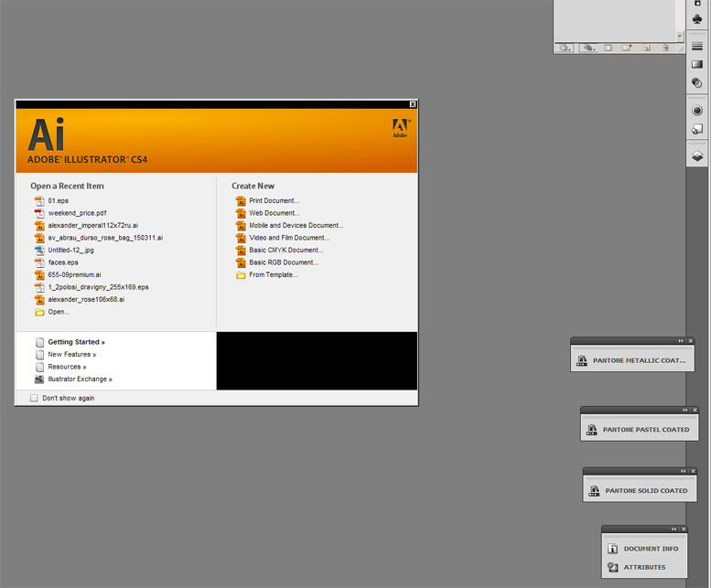Click the PDF icon beside weekend_price.pdf
711x588 pixels.
click(39, 213)
